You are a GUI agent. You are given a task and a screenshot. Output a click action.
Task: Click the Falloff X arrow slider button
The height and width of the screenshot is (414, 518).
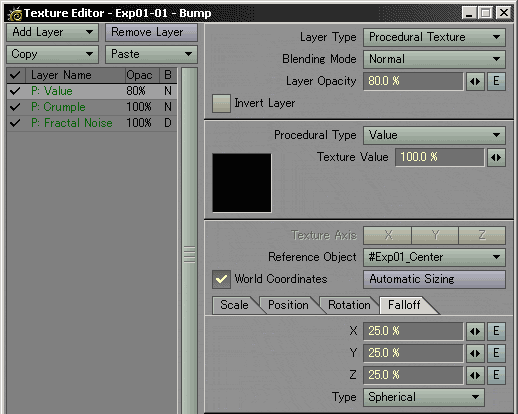tap(475, 331)
